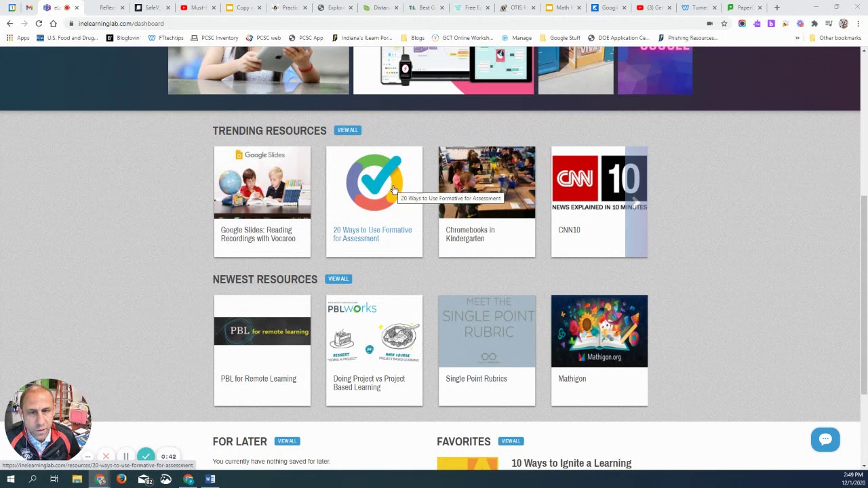Advance trending carousel with next arrow
Viewport: 868px width, 488px height.
coord(636,202)
